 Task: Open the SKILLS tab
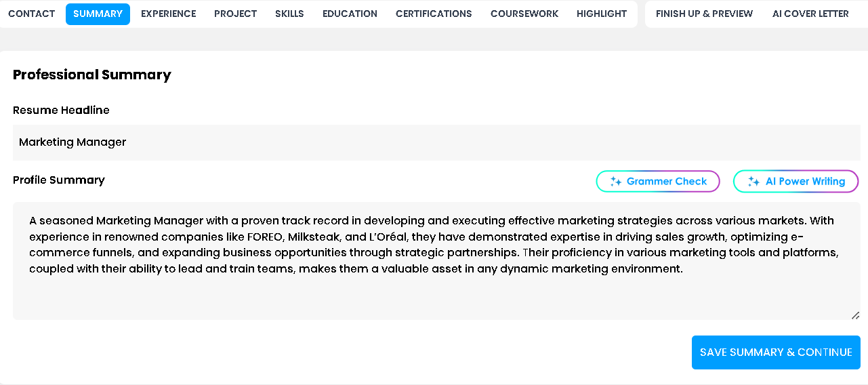pos(289,14)
